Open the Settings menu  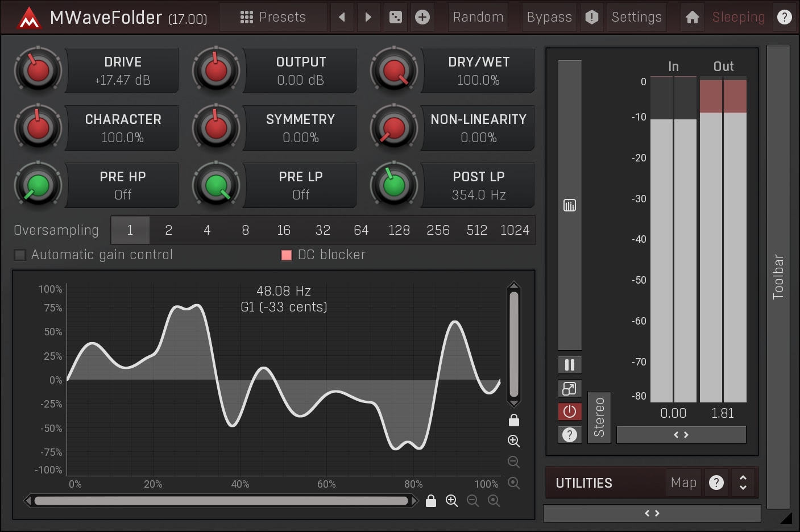pos(636,18)
